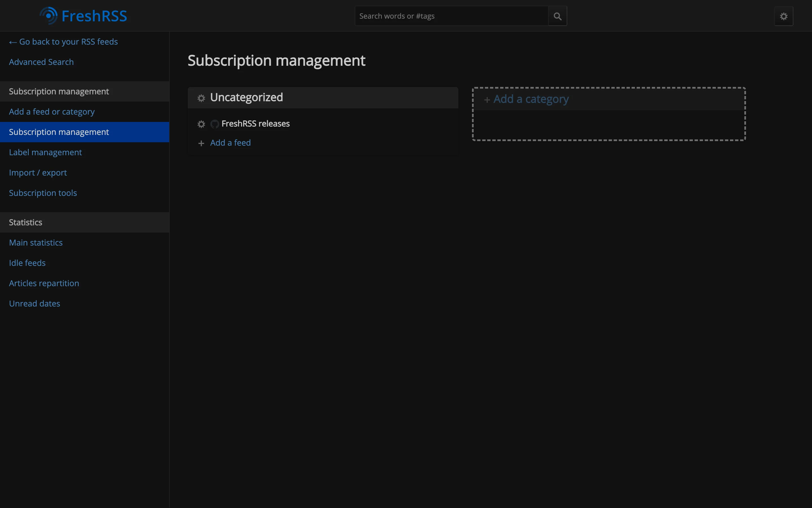Click the plus icon beside Add a feed
Screen dimensions: 812x508
click(x=201, y=143)
